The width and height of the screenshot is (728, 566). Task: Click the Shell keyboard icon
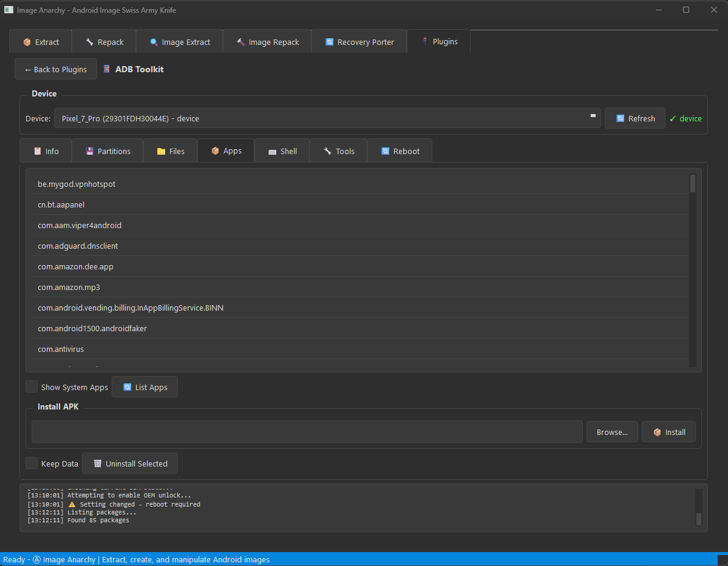[273, 152]
